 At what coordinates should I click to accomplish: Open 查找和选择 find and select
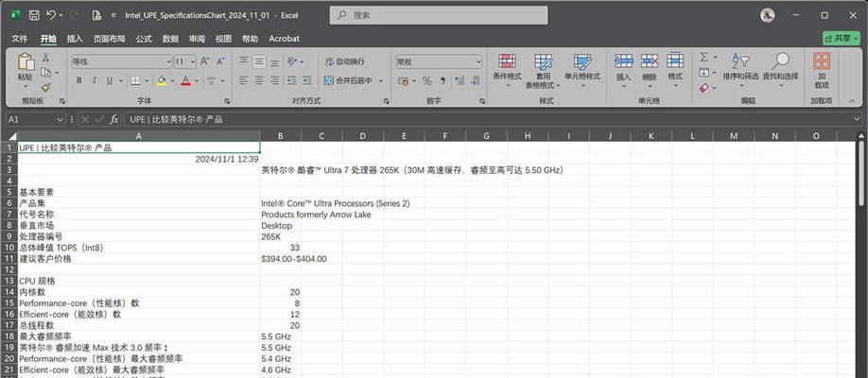(780, 71)
